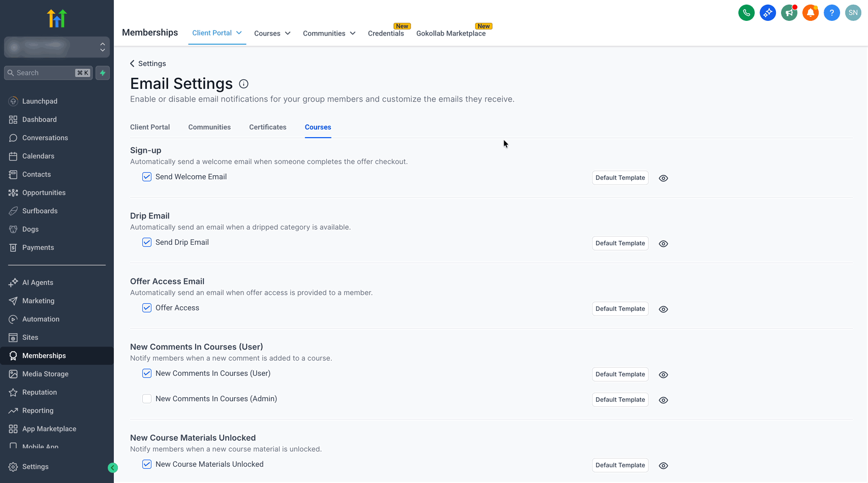Open Reporting in the sidebar

point(57,410)
